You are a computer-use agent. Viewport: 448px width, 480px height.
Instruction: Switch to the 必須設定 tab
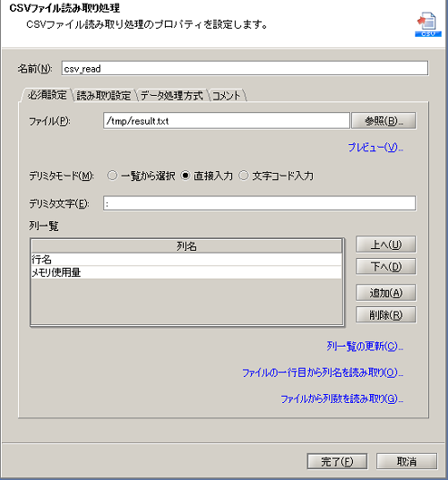click(47, 95)
